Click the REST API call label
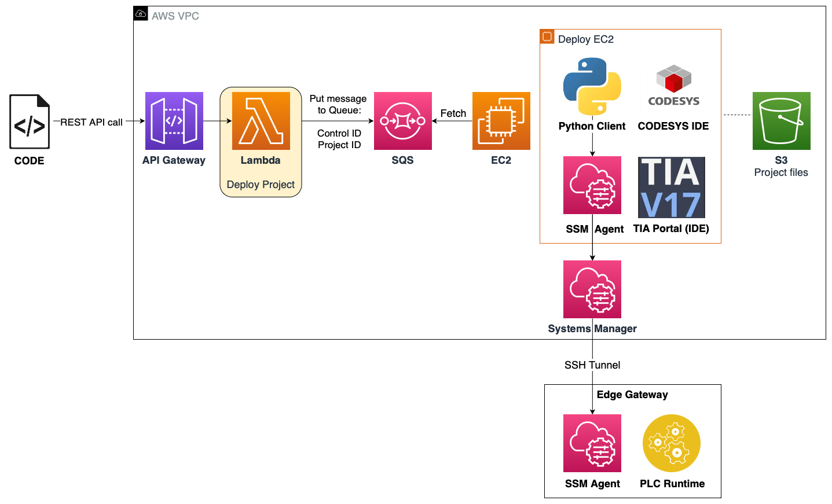The width and height of the screenshot is (832, 504). point(91,122)
